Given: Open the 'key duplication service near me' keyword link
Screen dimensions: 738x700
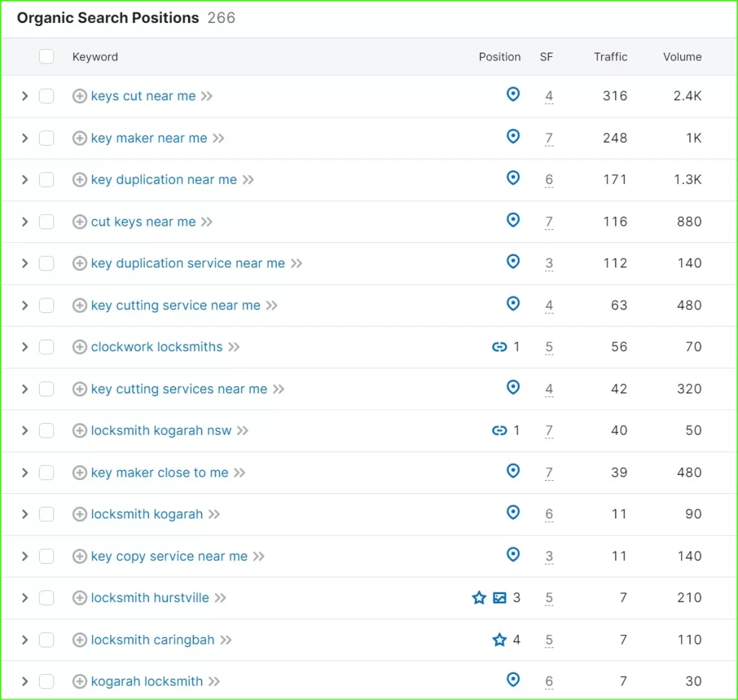Looking at the screenshot, I should pos(188,264).
